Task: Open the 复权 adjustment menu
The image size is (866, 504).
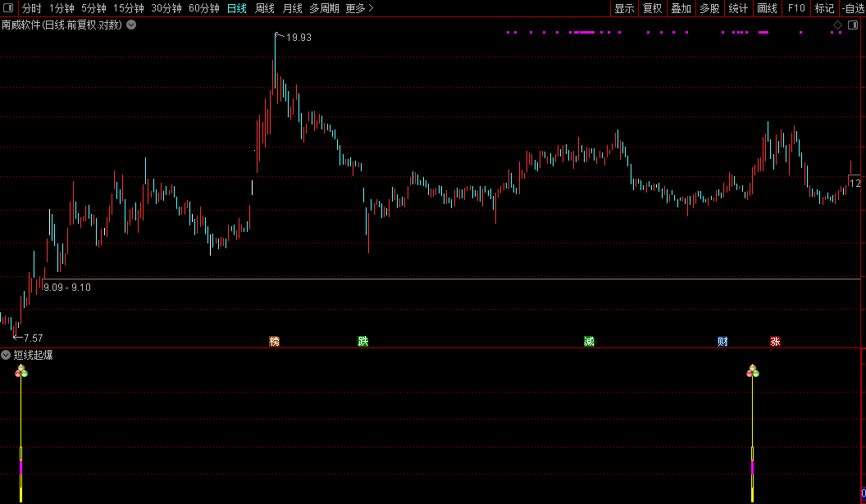Action: click(x=652, y=8)
